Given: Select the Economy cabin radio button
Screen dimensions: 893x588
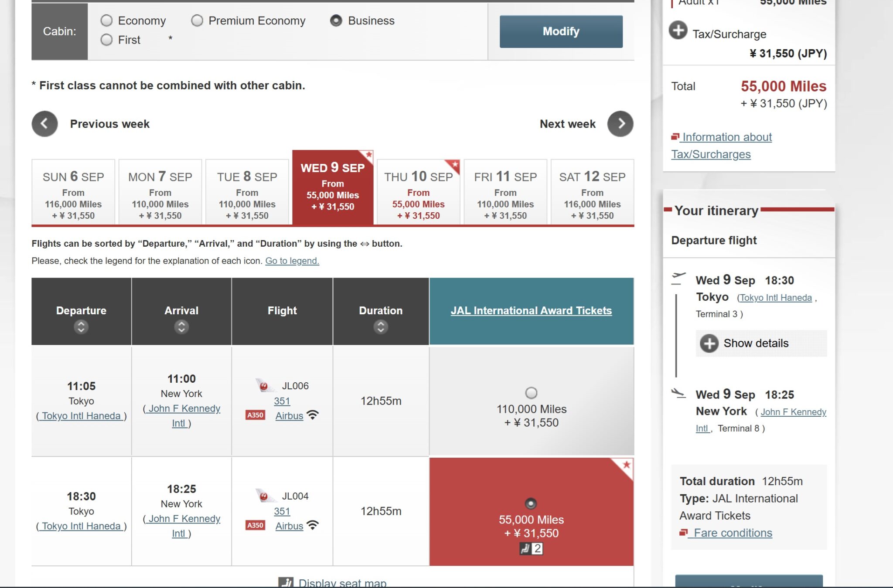Looking at the screenshot, I should point(106,20).
